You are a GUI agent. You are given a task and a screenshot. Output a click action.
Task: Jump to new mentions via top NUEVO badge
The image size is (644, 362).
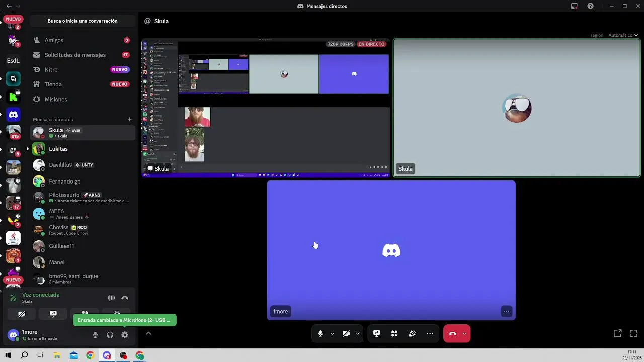[x=13, y=19]
